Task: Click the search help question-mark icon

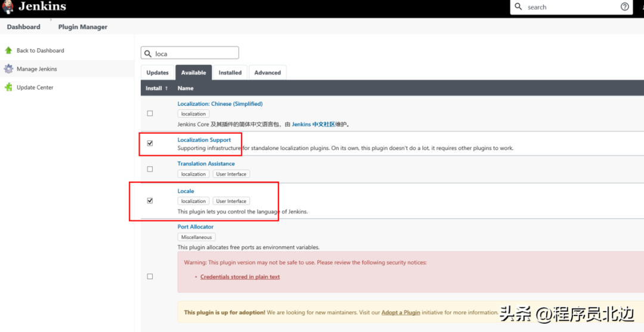Action: pos(625,7)
